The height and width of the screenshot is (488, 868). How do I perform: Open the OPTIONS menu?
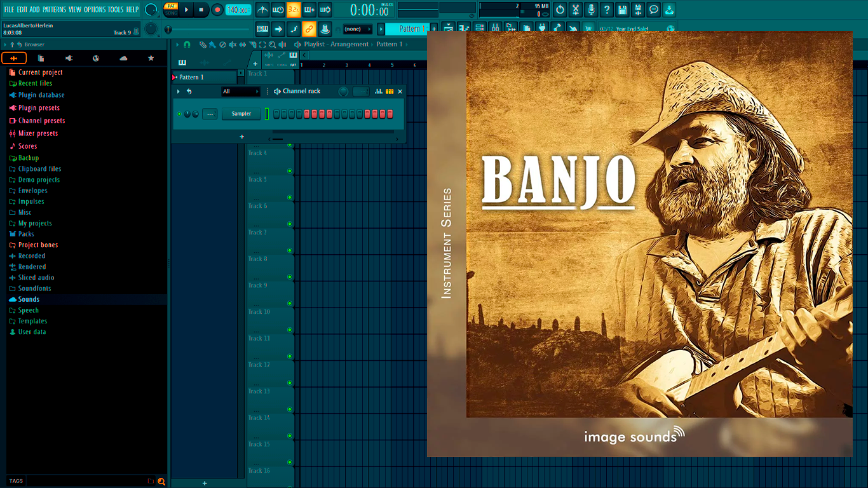95,10
